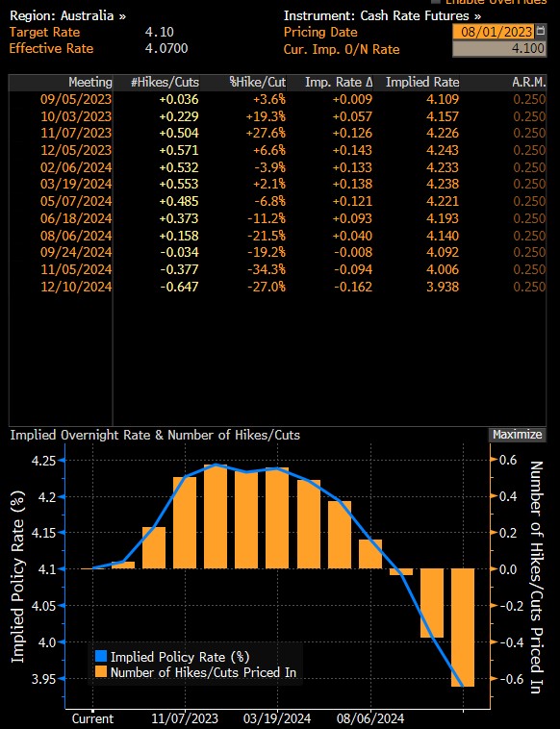The height and width of the screenshot is (729, 560).
Task: Select the 12/10/2024 meeting date
Action: point(76,287)
